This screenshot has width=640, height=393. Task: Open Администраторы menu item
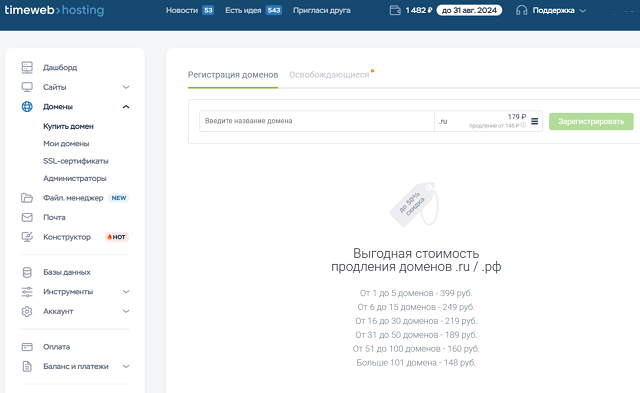[75, 178]
